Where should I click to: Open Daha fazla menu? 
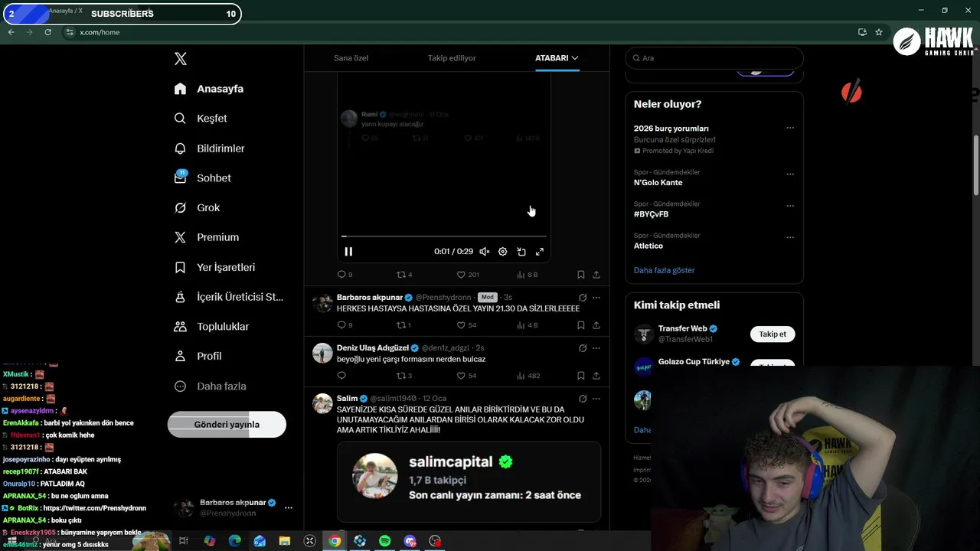click(210, 386)
